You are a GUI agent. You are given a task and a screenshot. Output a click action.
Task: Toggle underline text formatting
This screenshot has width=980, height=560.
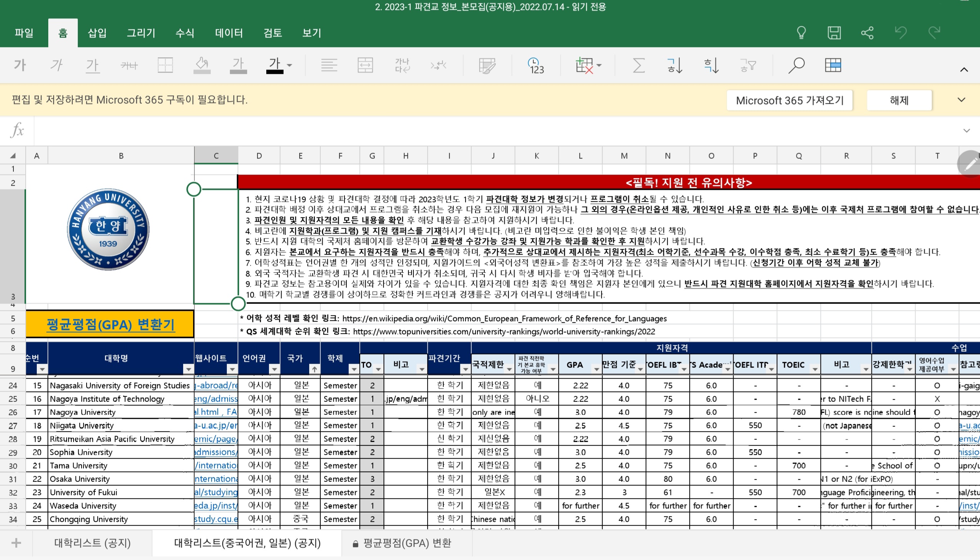[x=92, y=65]
